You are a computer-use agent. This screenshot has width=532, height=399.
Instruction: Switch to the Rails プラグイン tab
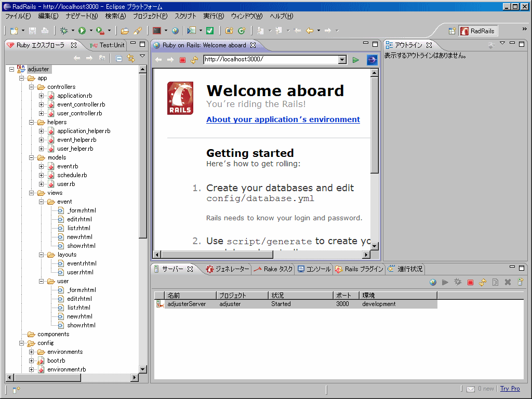coord(360,269)
